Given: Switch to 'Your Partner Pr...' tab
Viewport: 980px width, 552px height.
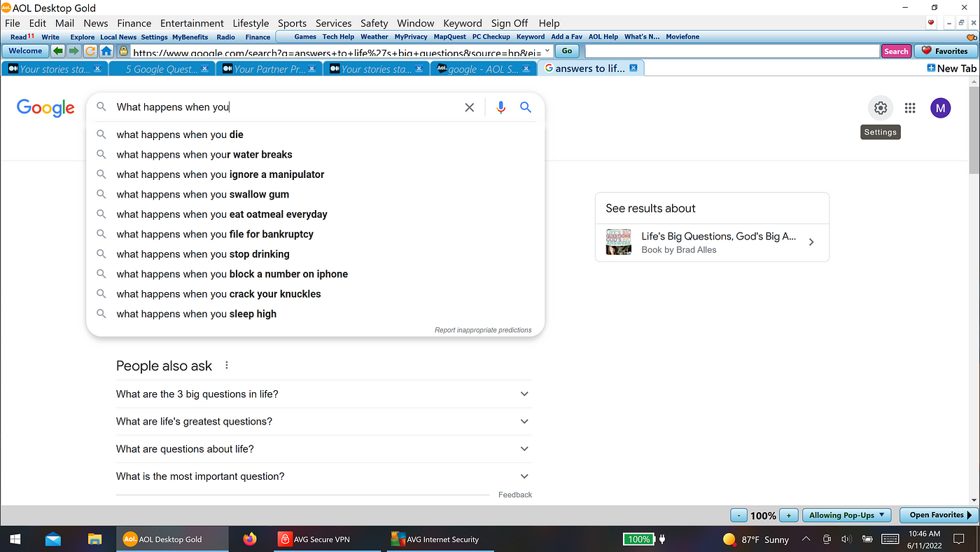Looking at the screenshot, I should 269,69.
